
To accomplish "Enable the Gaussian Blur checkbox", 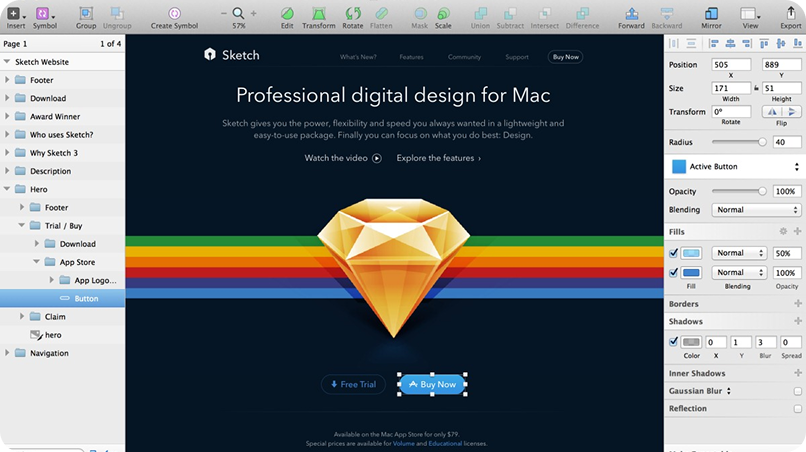I will coord(797,391).
